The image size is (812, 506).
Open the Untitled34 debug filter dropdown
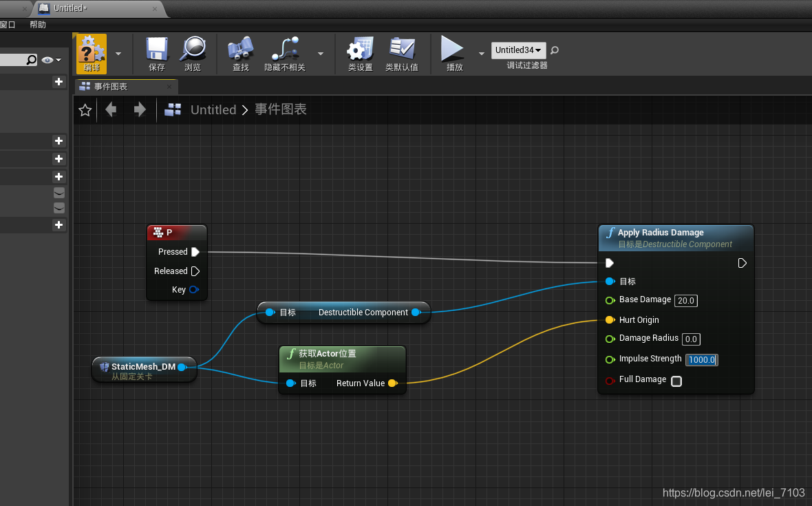coord(518,50)
